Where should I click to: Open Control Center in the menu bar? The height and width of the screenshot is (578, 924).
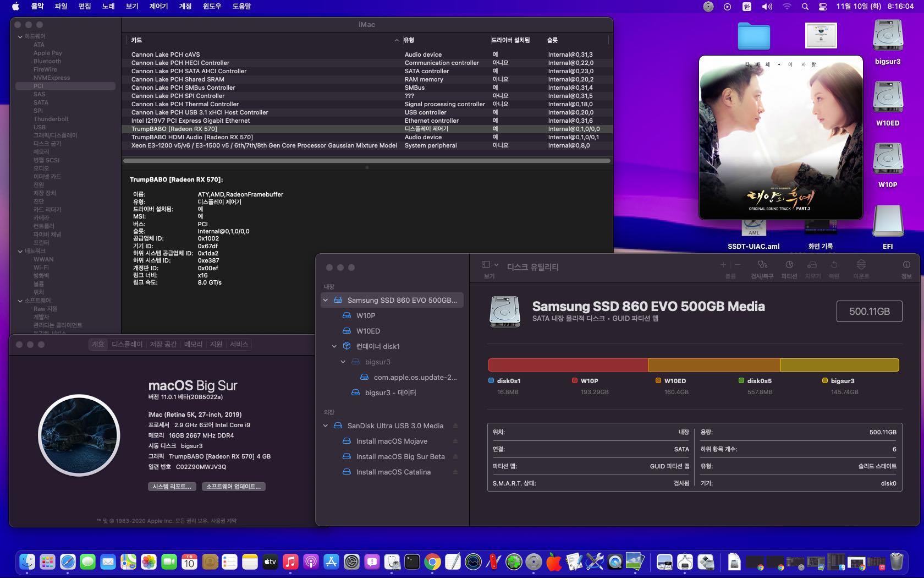pos(823,7)
